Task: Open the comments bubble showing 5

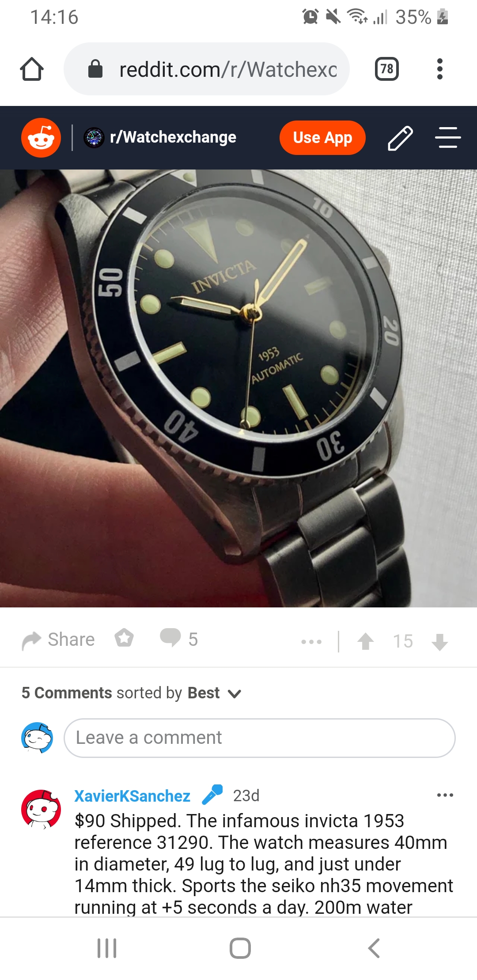Action: tap(179, 639)
